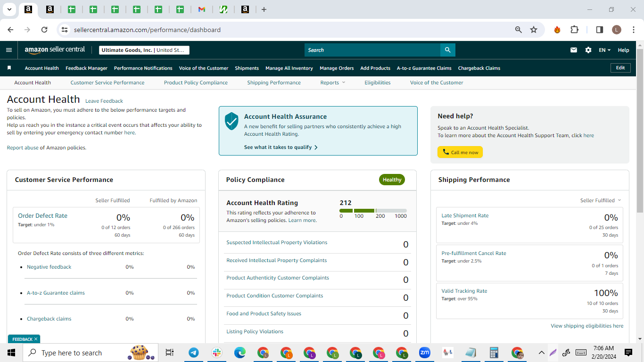Open the Eligibilities tab

[x=378, y=82]
